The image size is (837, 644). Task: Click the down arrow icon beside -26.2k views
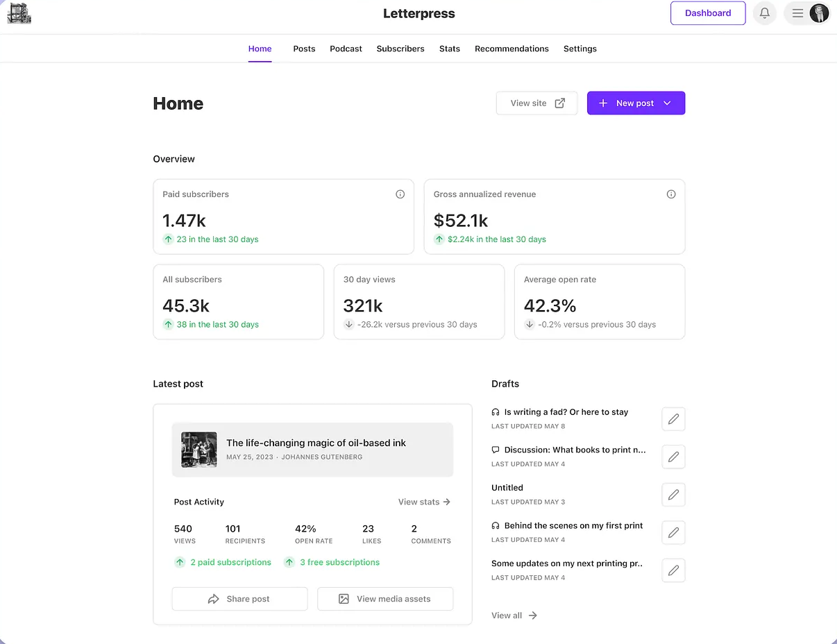[x=349, y=325]
